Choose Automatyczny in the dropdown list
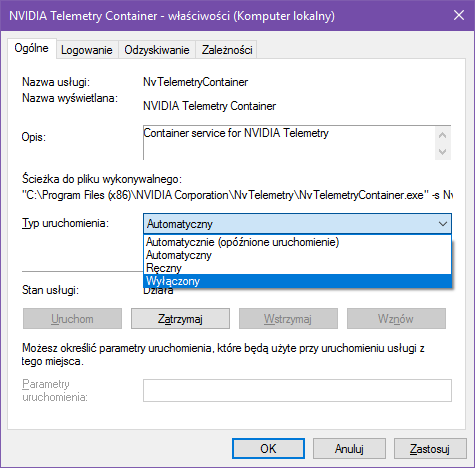Screen dimensions: 475x468 click(297, 255)
